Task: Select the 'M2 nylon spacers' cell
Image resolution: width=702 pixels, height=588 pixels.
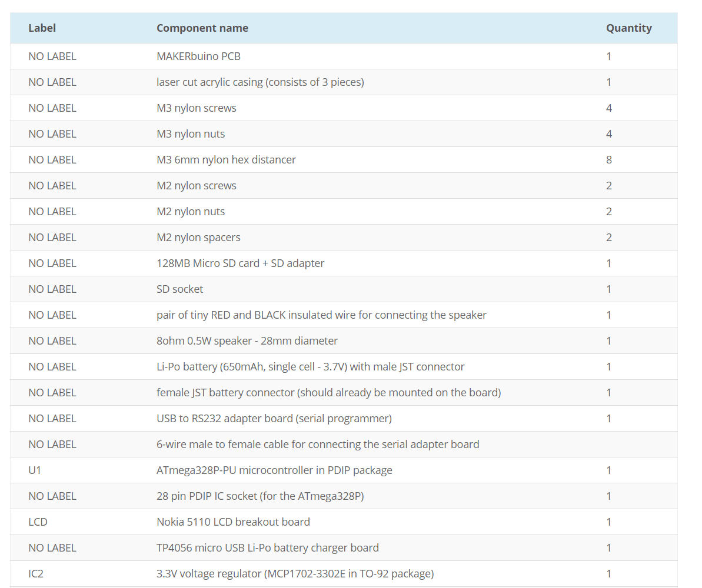Action: pyautogui.click(x=198, y=238)
